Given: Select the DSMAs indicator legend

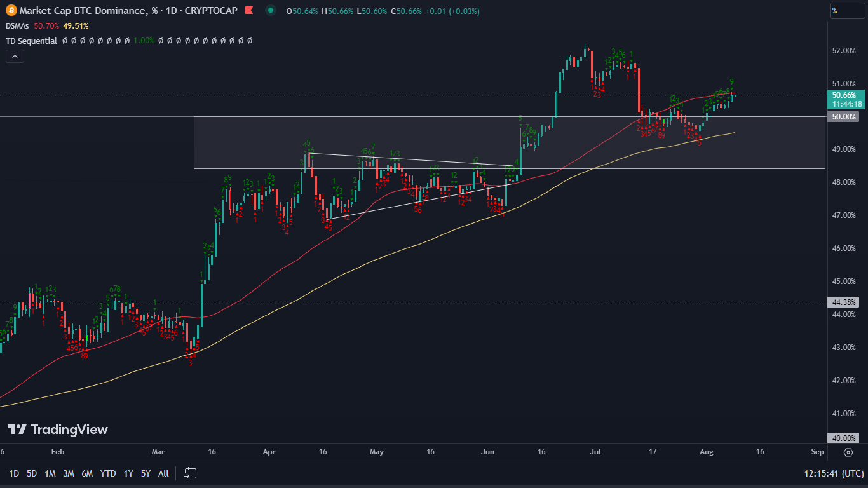Looking at the screenshot, I should tap(18, 26).
